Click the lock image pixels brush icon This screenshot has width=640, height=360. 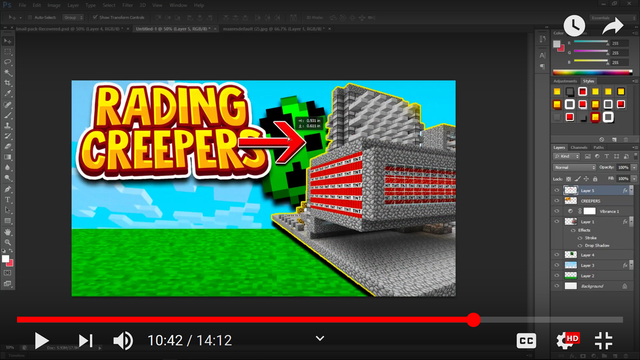tap(578, 179)
